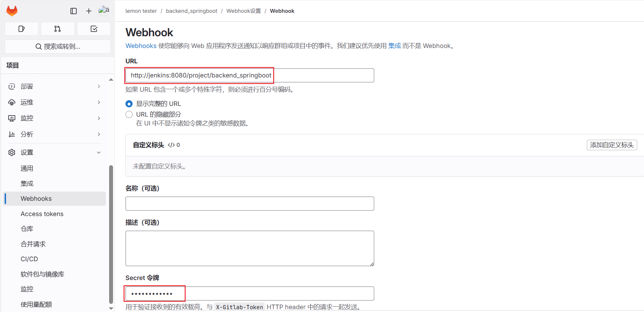Select the URL 的隐藏部分 radio option
The image size is (644, 312).
tap(129, 114)
